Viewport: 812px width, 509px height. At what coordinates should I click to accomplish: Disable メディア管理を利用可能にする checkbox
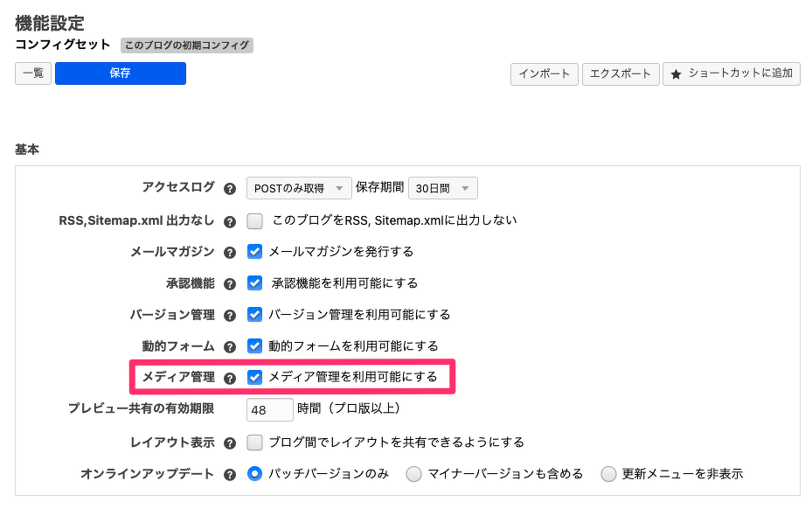pos(255,377)
